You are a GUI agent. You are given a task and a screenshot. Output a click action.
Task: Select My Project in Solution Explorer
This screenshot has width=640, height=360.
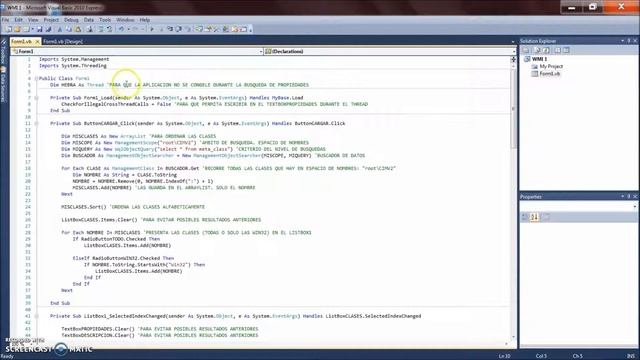coord(551,67)
